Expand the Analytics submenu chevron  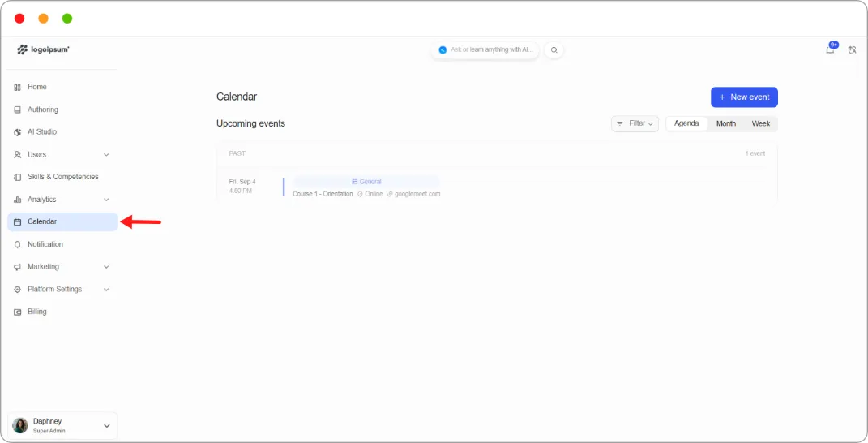(106, 200)
